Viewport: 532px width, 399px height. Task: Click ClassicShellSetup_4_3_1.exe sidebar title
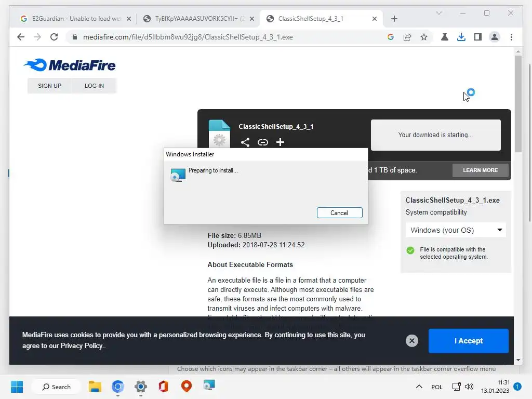(x=453, y=200)
